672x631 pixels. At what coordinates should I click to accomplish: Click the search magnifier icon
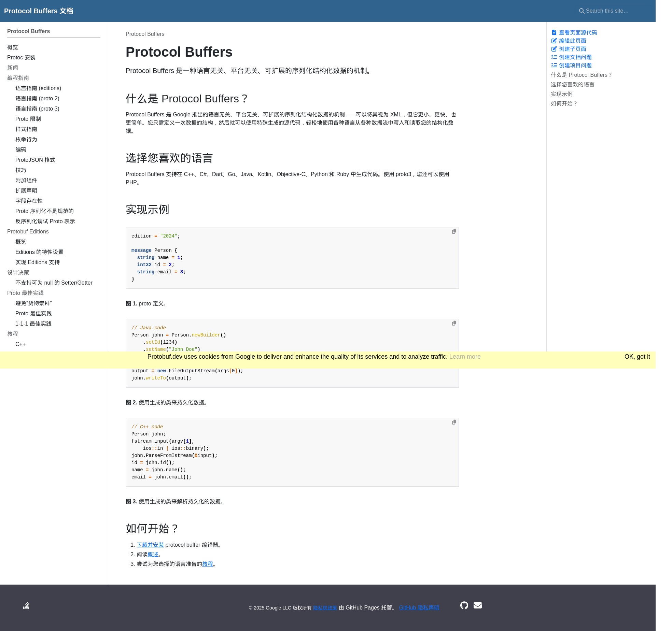pyautogui.click(x=582, y=11)
